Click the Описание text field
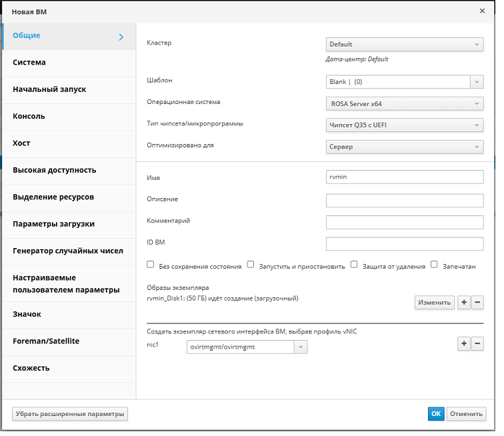 tap(404, 201)
